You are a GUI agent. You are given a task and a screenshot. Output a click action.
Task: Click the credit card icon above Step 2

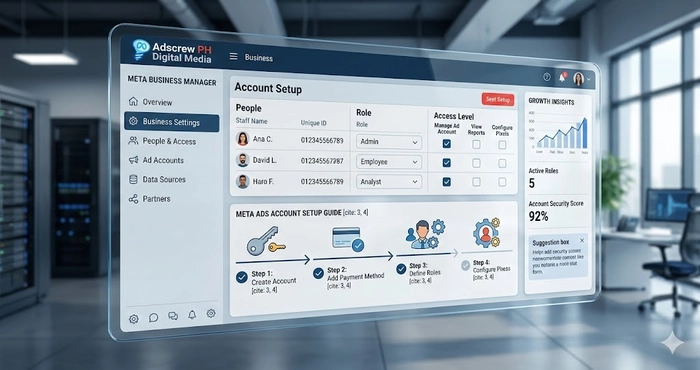tap(348, 239)
